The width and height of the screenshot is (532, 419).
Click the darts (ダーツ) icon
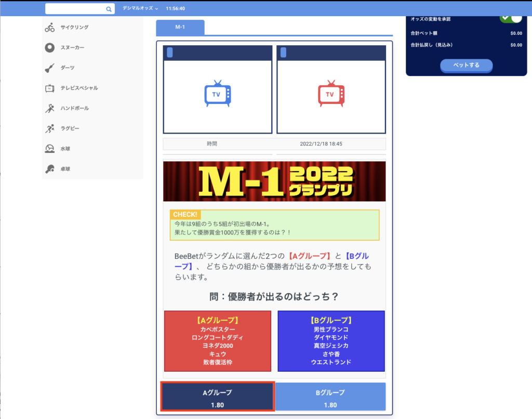pos(49,68)
